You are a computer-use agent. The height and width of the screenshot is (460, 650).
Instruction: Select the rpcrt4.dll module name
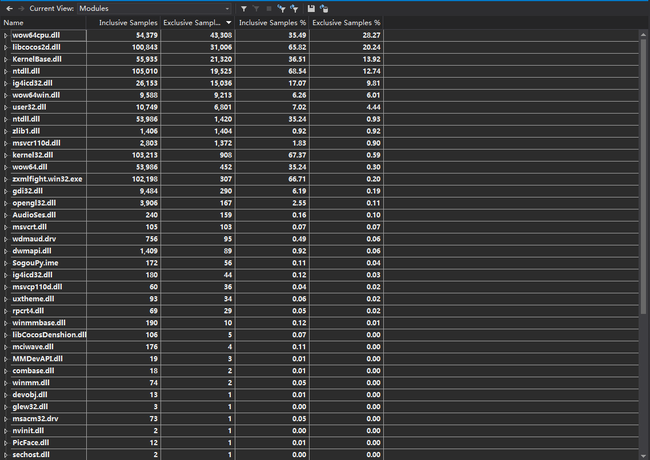coord(28,312)
